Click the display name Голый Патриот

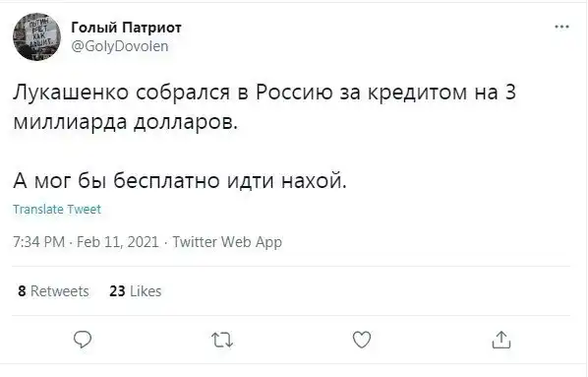coord(127,28)
